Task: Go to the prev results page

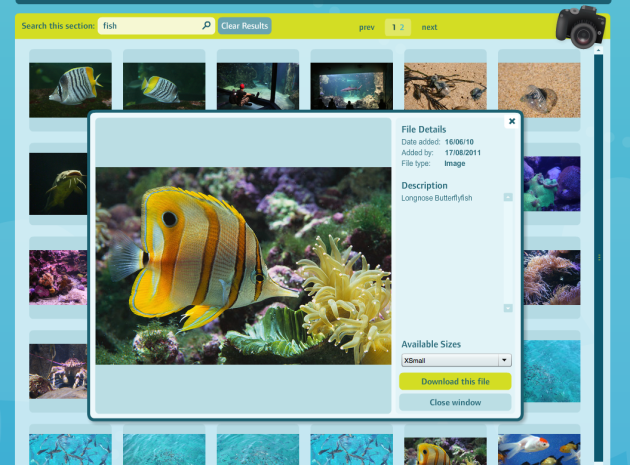Action: (366, 27)
